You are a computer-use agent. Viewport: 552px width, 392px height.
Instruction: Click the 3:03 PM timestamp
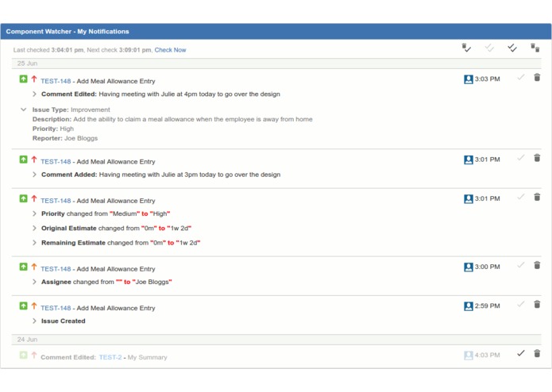487,79
